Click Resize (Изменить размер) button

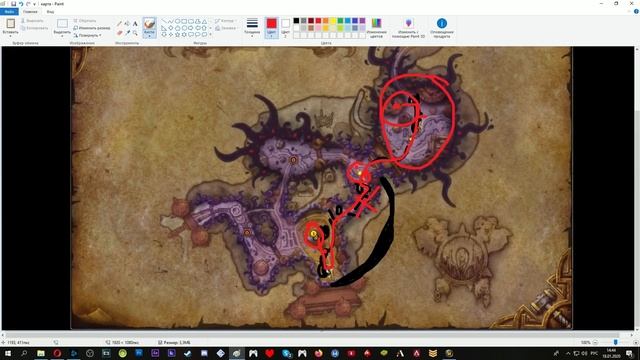tap(92, 28)
